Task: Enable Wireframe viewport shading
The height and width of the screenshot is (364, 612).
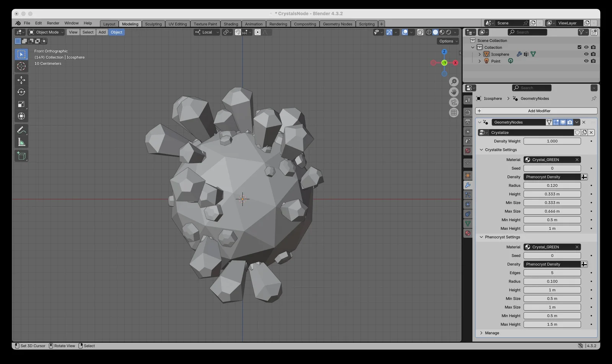Action: tap(429, 32)
